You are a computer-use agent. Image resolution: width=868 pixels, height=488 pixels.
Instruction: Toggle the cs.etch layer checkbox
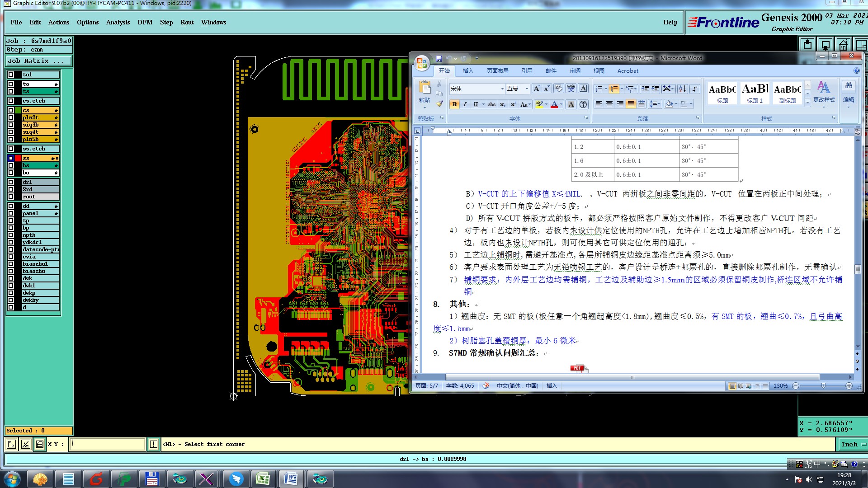11,101
